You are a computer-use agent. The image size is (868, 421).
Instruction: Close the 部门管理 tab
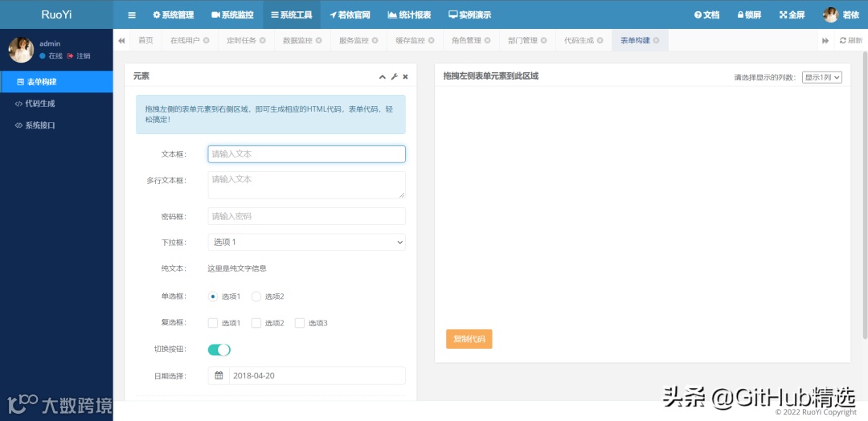click(544, 40)
